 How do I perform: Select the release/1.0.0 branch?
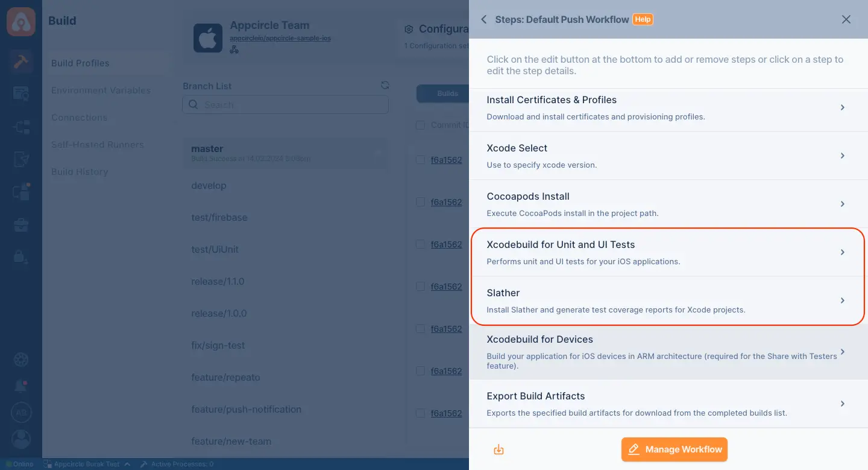point(219,313)
